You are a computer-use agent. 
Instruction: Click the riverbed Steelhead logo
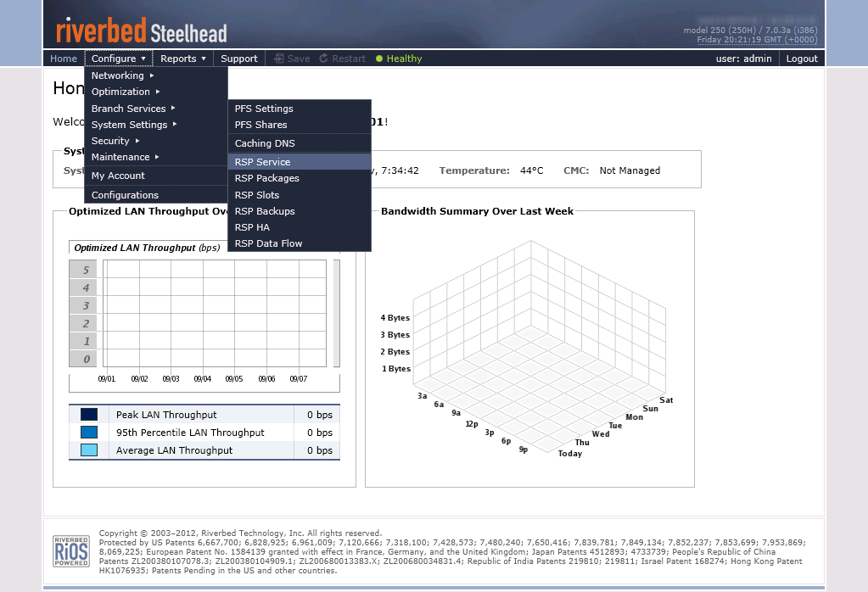click(141, 31)
